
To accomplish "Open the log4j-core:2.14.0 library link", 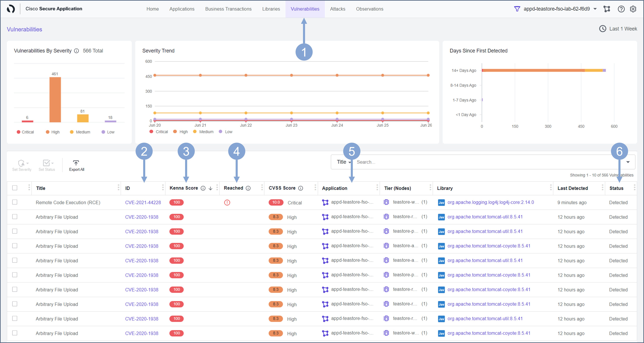I will [x=490, y=202].
